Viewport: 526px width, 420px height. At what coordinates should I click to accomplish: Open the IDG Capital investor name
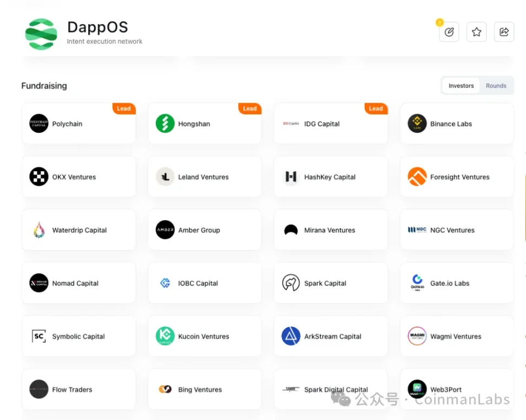(x=321, y=124)
